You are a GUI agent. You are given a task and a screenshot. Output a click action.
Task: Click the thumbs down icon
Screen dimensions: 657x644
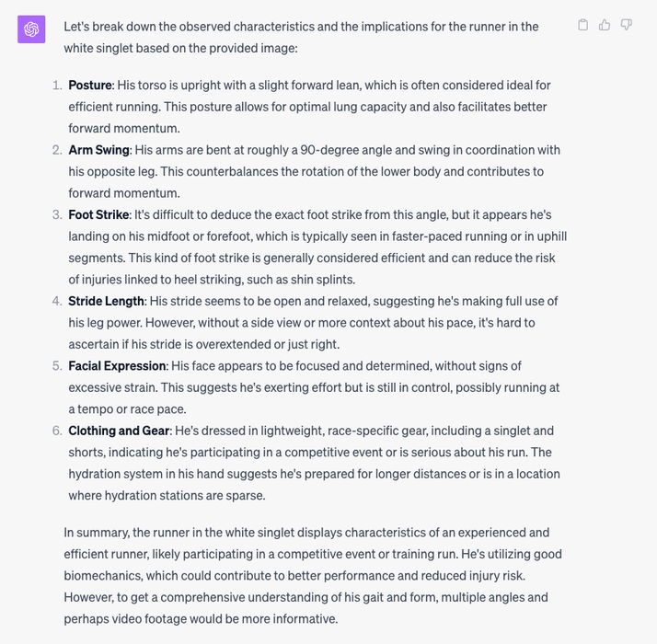coord(627,25)
